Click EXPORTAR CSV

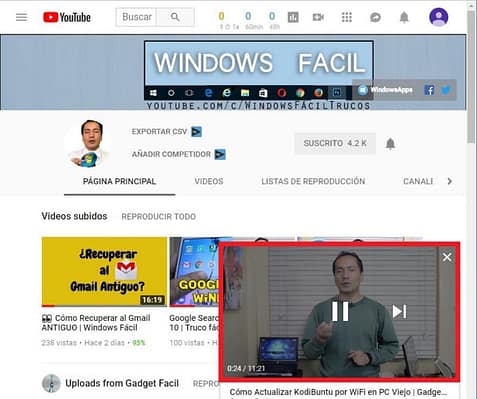pyautogui.click(x=159, y=132)
